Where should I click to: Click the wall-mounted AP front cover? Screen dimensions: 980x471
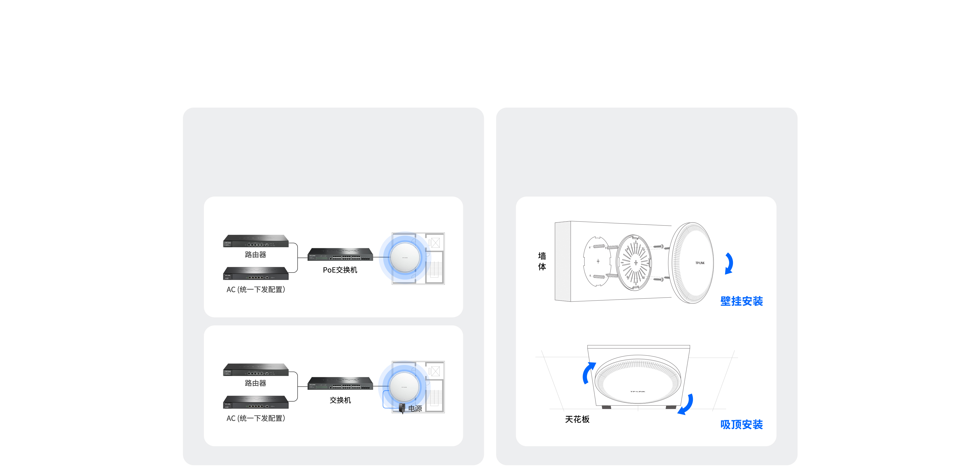tap(691, 263)
